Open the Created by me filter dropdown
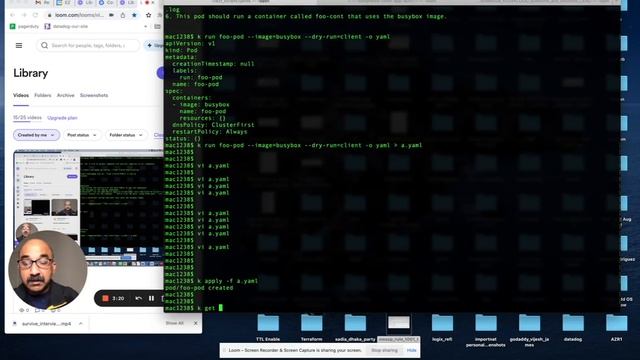This screenshot has height=360, width=640. click(36, 135)
